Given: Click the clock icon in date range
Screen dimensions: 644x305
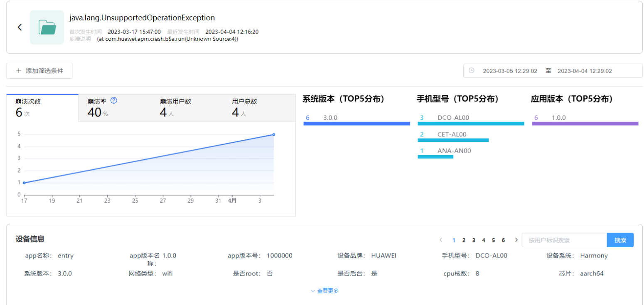Looking at the screenshot, I should pyautogui.click(x=472, y=71).
